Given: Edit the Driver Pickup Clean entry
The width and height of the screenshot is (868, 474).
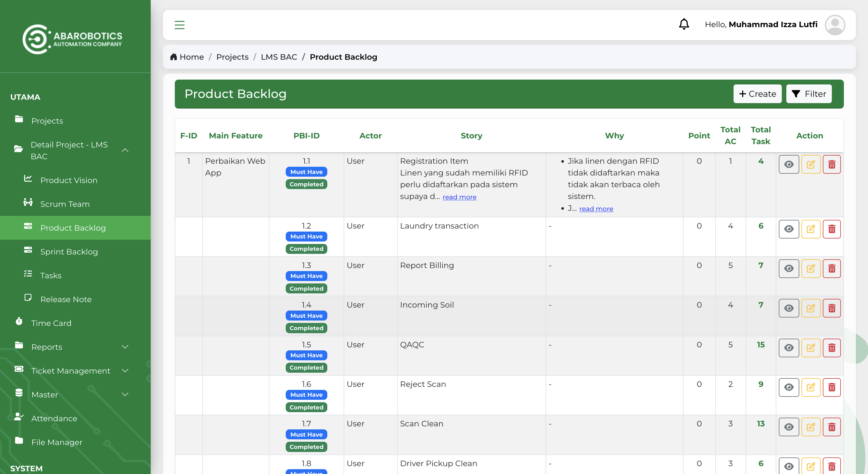Looking at the screenshot, I should tap(811, 466).
